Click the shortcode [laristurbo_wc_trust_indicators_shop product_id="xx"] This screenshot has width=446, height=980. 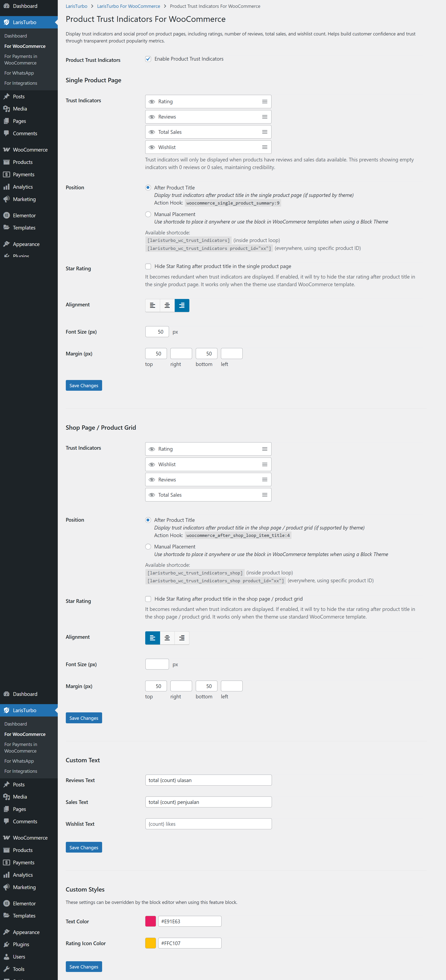(216, 581)
